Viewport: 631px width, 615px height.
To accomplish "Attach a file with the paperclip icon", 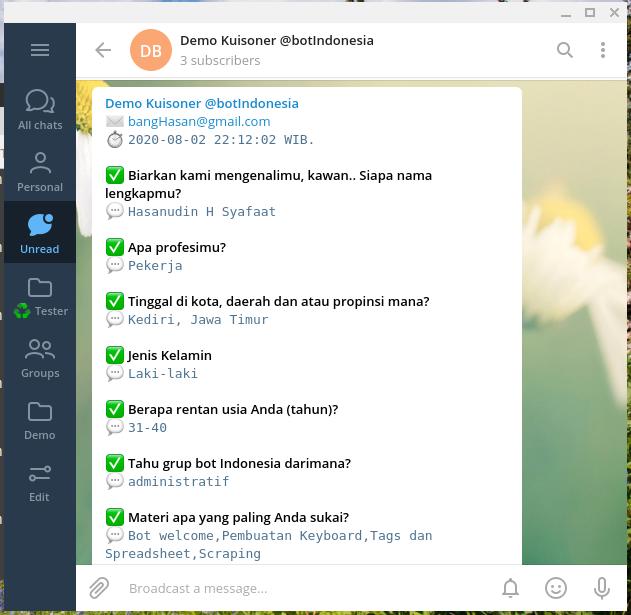I will (99, 588).
